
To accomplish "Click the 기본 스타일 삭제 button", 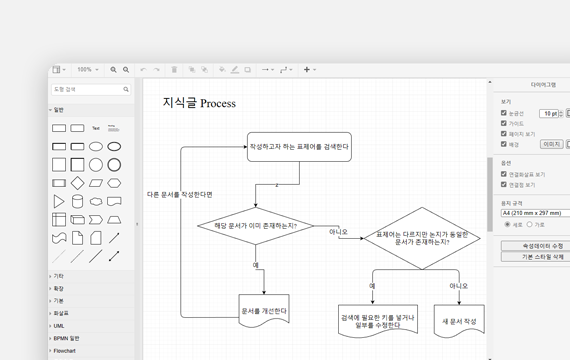I will (x=535, y=257).
